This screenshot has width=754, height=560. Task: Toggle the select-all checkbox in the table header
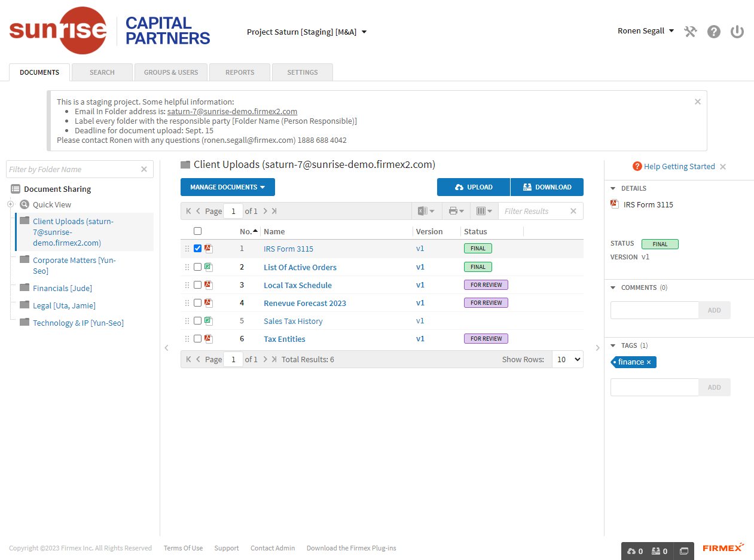click(x=197, y=231)
